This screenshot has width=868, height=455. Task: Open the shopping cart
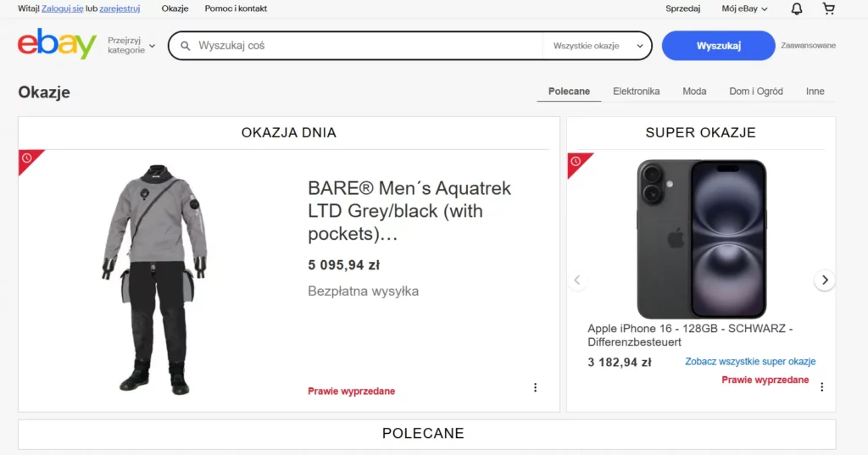coord(829,8)
